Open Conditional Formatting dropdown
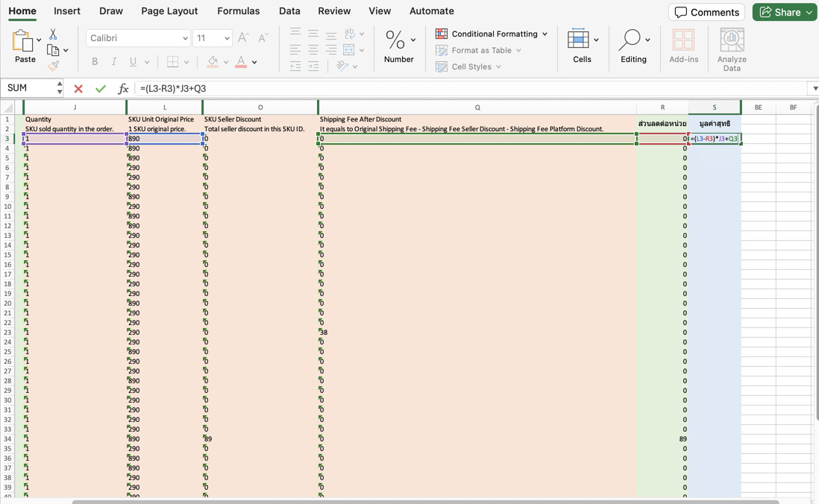 tap(492, 34)
